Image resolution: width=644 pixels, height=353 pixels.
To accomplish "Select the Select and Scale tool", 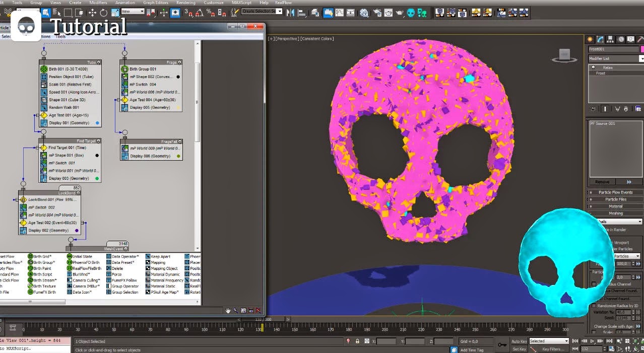I will (115, 13).
